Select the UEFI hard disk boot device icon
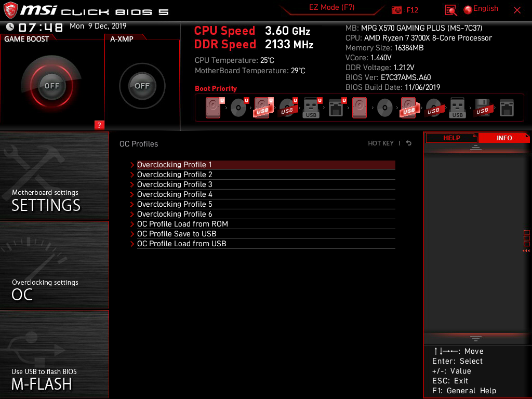The image size is (532, 399). [x=215, y=108]
